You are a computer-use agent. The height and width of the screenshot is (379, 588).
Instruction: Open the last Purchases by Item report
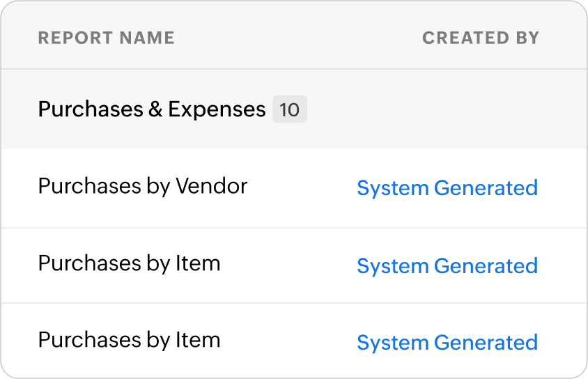pyautogui.click(x=129, y=340)
